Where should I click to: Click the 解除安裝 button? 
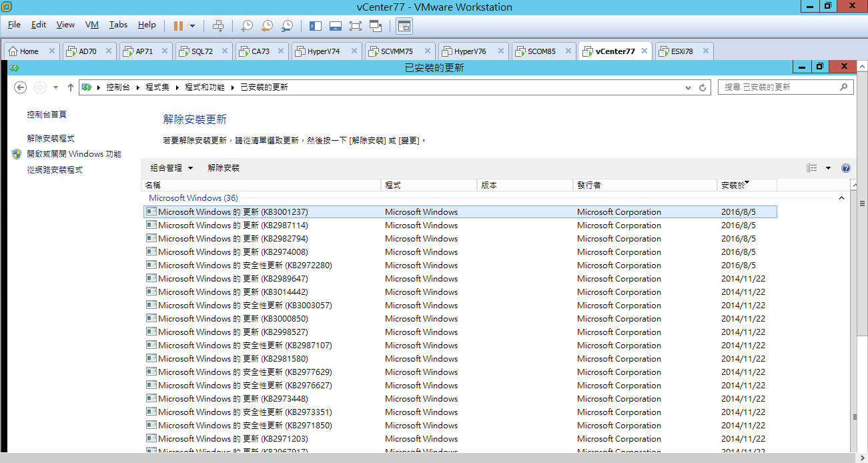pyautogui.click(x=224, y=168)
